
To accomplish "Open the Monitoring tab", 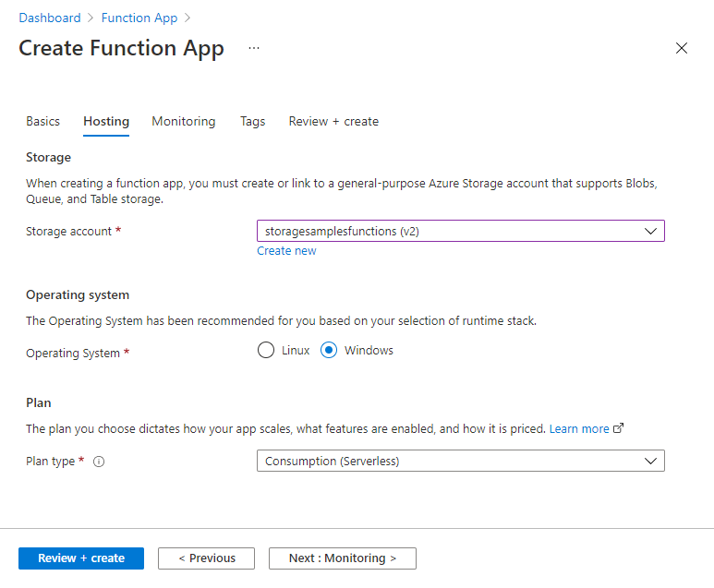I will [x=184, y=121].
